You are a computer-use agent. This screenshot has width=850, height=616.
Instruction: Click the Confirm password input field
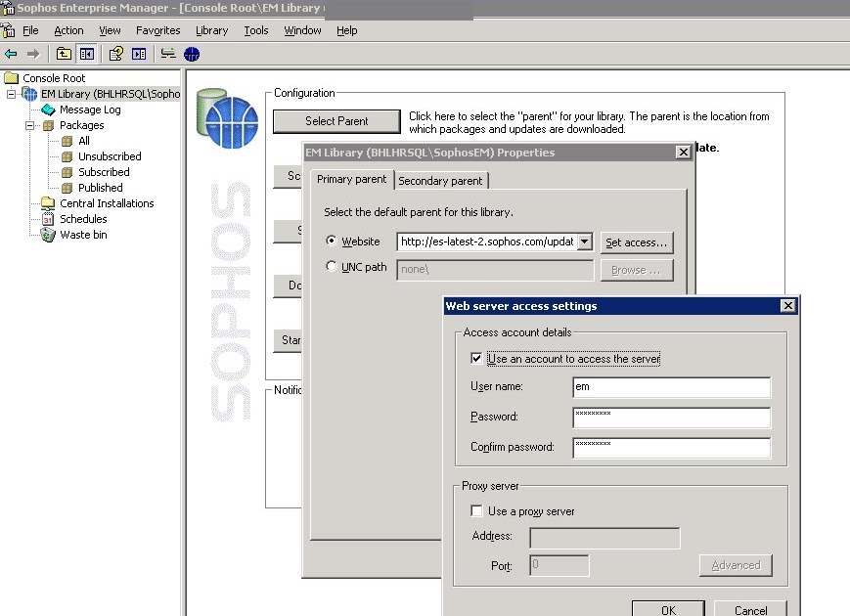tap(671, 448)
